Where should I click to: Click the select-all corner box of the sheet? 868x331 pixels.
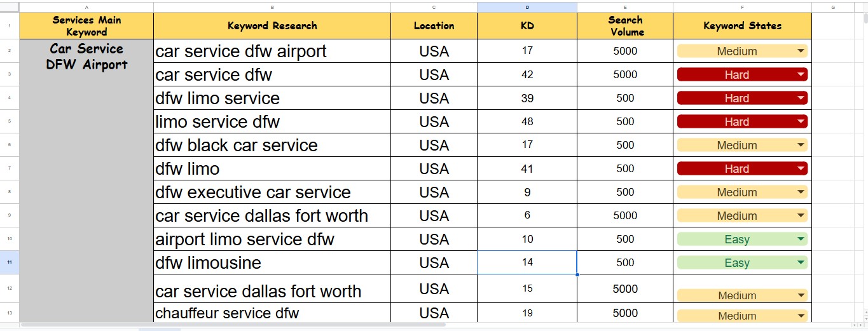click(10, 7)
